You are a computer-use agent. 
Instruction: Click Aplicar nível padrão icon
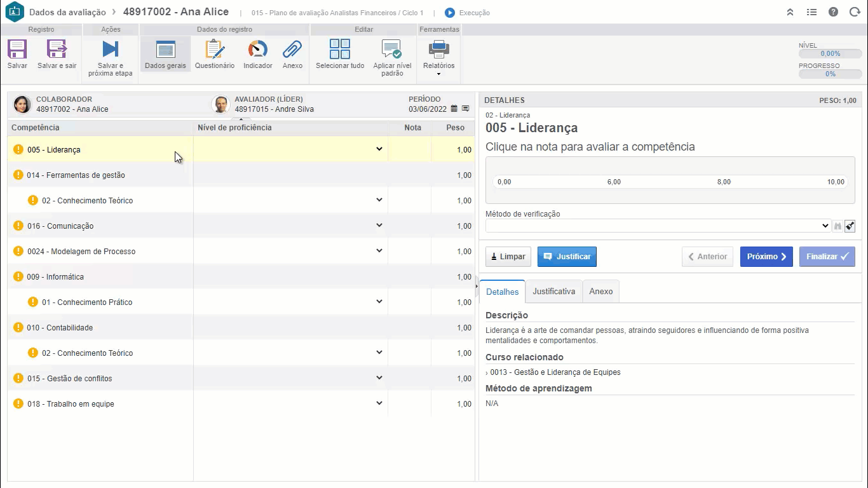tap(392, 50)
